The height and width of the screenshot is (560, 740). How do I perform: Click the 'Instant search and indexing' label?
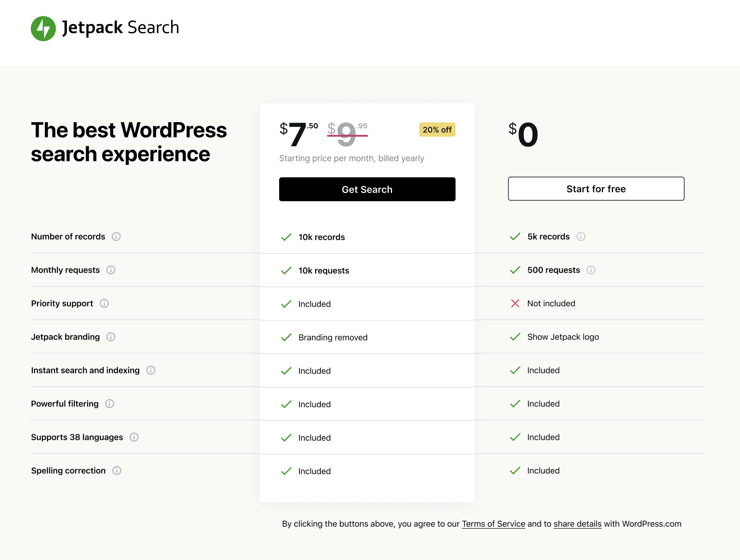click(x=85, y=370)
